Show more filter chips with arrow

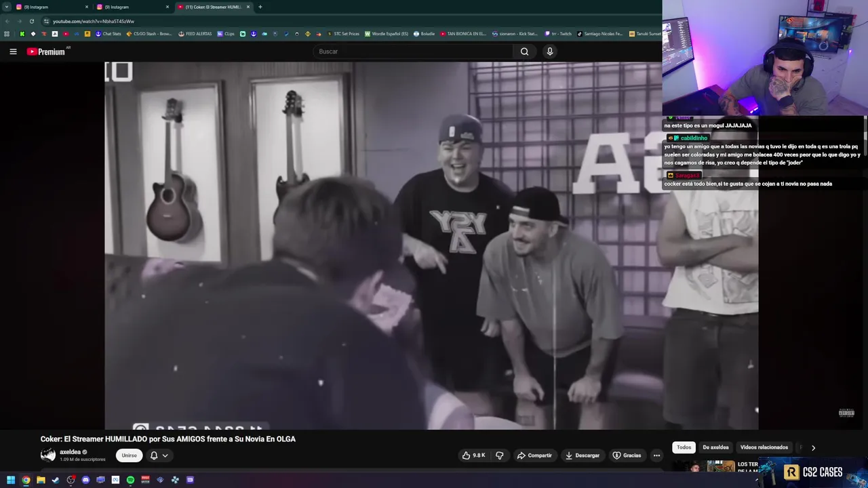coord(813,447)
